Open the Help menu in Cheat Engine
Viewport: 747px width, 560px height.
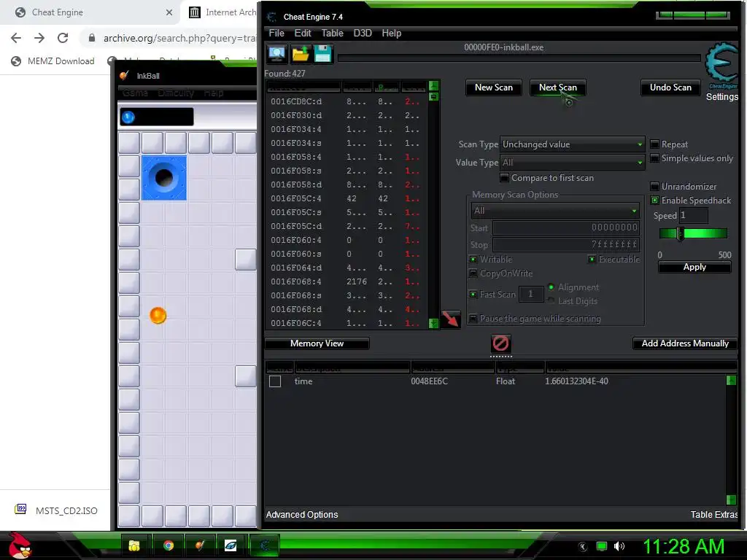391,33
